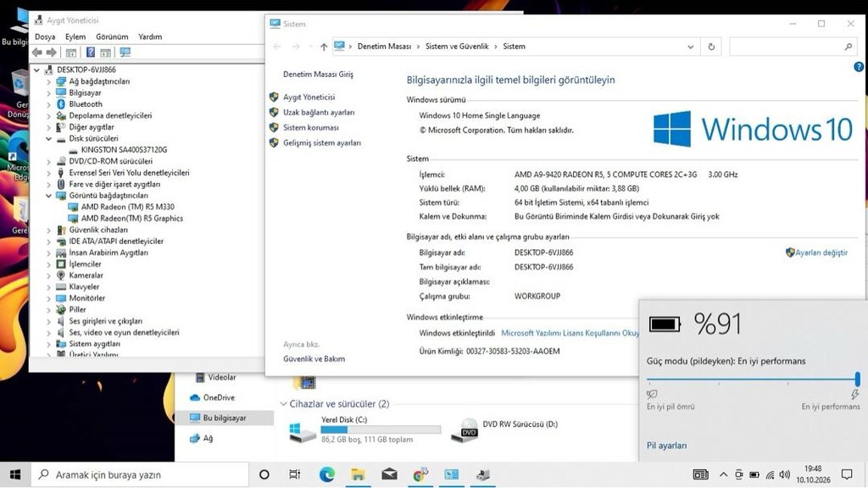This screenshot has width=868, height=488.
Task: Click the back arrow in Aygıt Yöneticisi toolbar
Action: [x=37, y=52]
